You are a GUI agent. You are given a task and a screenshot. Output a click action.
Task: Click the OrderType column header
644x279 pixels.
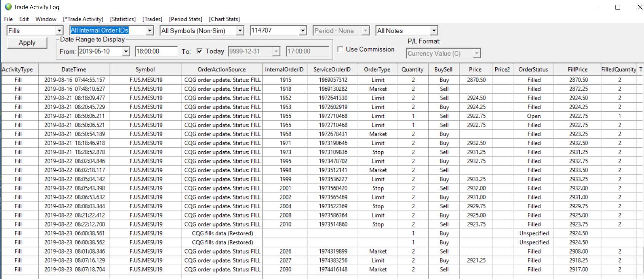click(377, 70)
